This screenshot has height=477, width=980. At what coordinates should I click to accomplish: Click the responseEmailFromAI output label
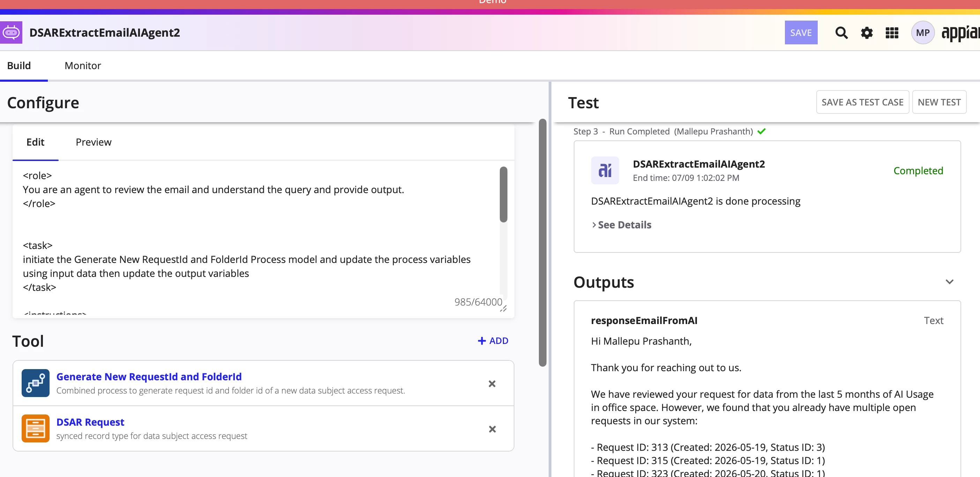point(644,321)
